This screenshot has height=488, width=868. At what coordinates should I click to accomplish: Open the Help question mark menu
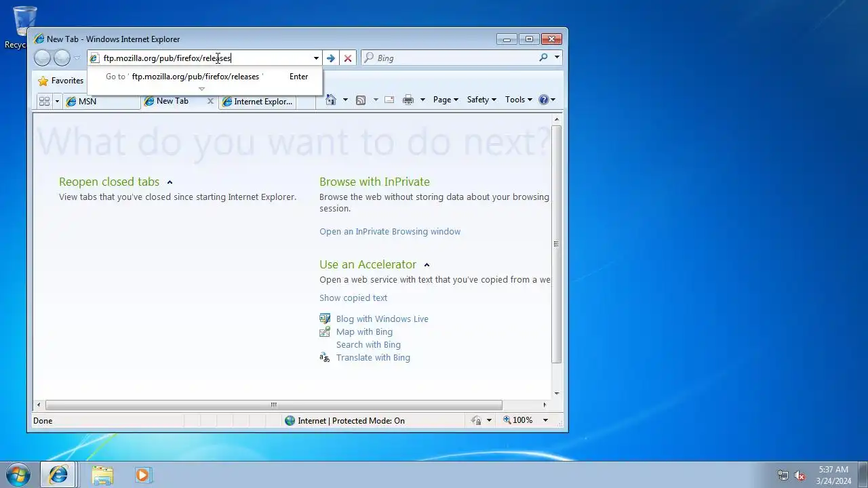coord(547,100)
